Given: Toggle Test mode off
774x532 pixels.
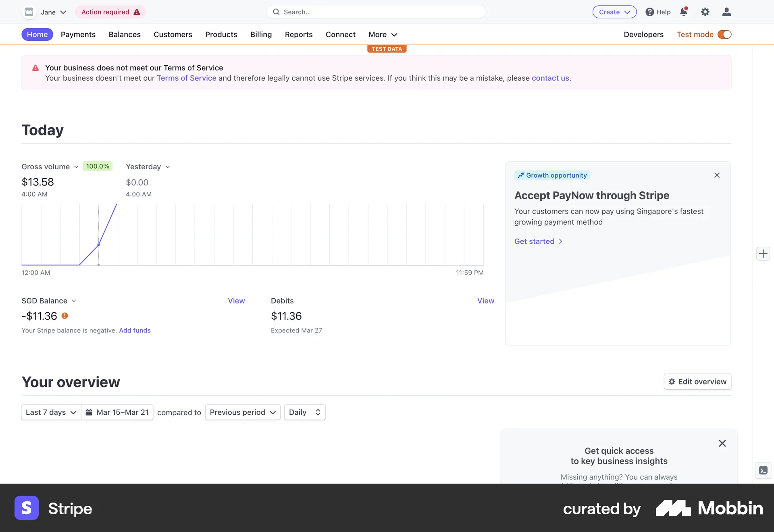Looking at the screenshot, I should click(x=725, y=34).
